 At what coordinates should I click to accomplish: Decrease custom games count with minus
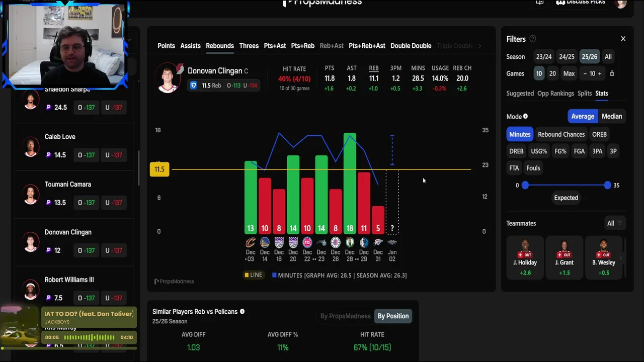[x=585, y=73]
